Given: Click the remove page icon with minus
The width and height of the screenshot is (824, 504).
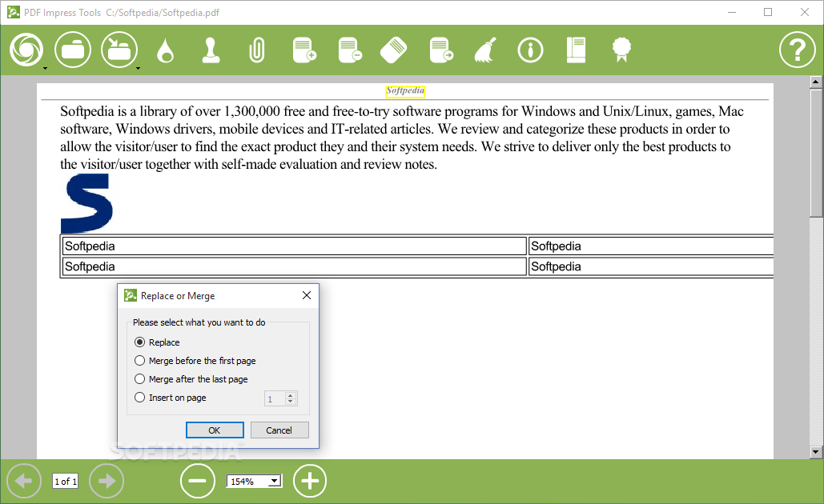Looking at the screenshot, I should (350, 50).
